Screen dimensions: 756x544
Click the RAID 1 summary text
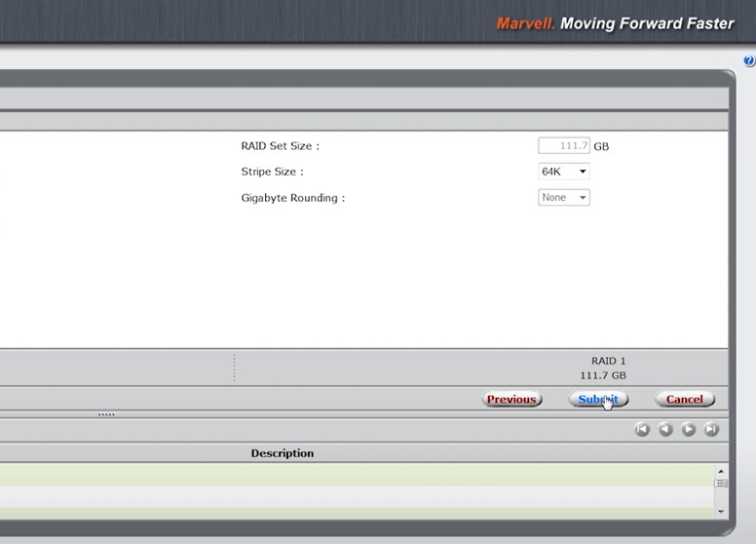(x=609, y=361)
